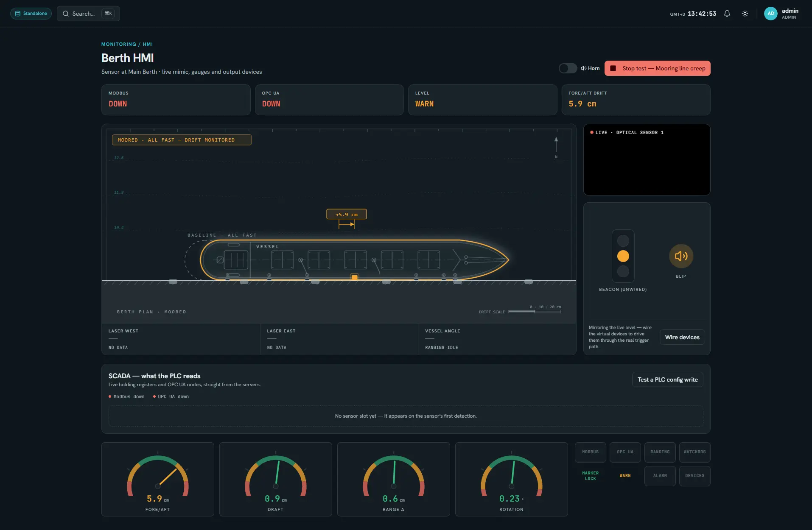
Task: Click the Wire devices button
Action: [x=682, y=337]
